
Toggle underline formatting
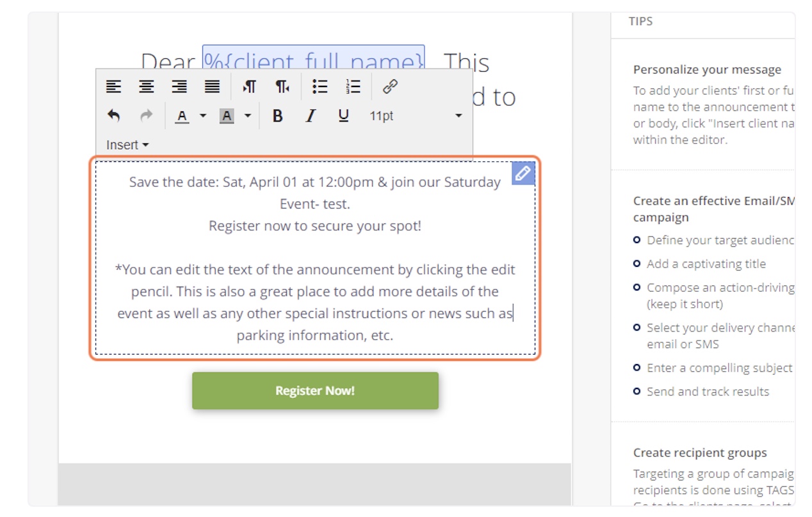pos(344,116)
